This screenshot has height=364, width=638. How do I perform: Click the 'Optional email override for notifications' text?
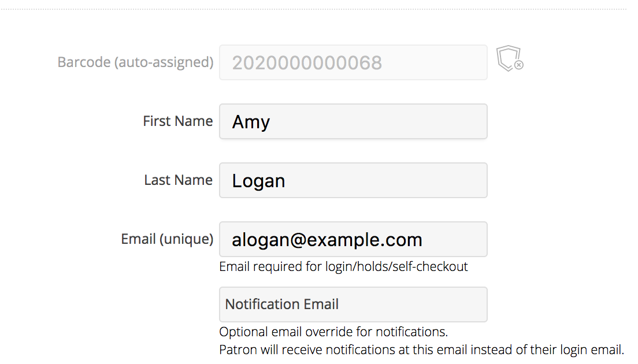333,332
